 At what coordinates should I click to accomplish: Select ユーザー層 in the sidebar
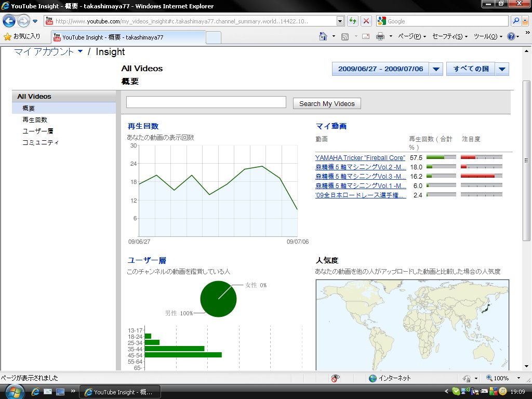(x=37, y=131)
